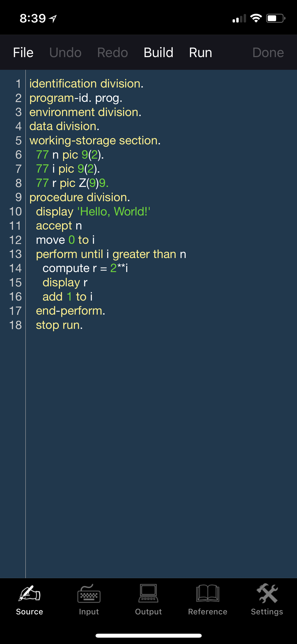This screenshot has height=644, width=297.
Task: Tap the Wi-Fi status icon
Action: point(256,18)
